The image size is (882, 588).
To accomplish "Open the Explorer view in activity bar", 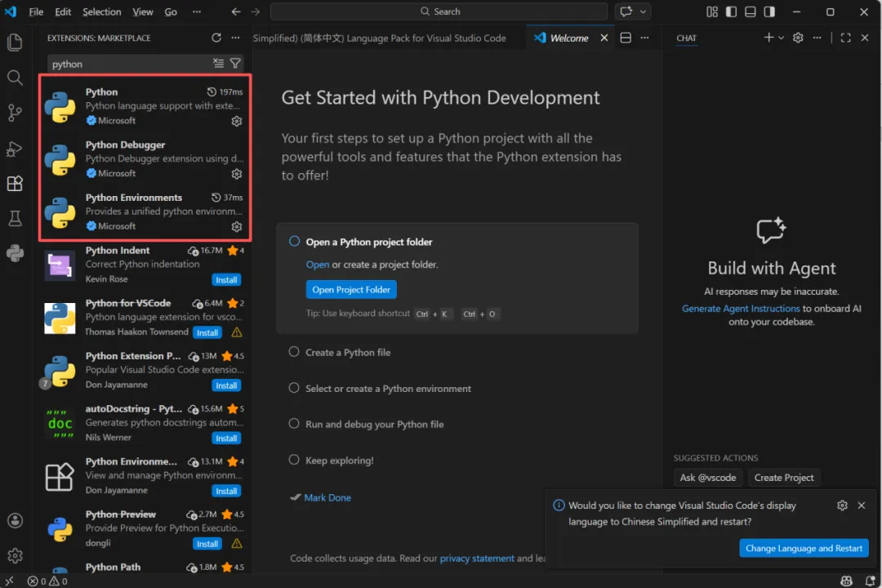I will pyautogui.click(x=15, y=42).
